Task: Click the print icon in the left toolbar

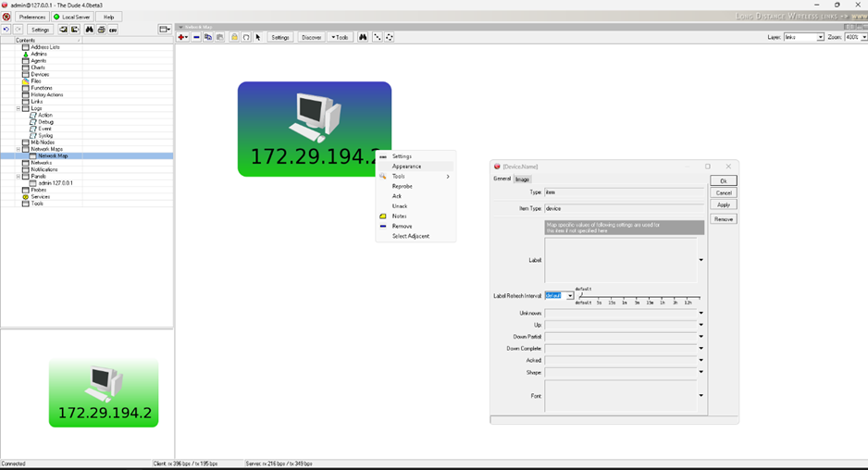Action: click(101, 30)
